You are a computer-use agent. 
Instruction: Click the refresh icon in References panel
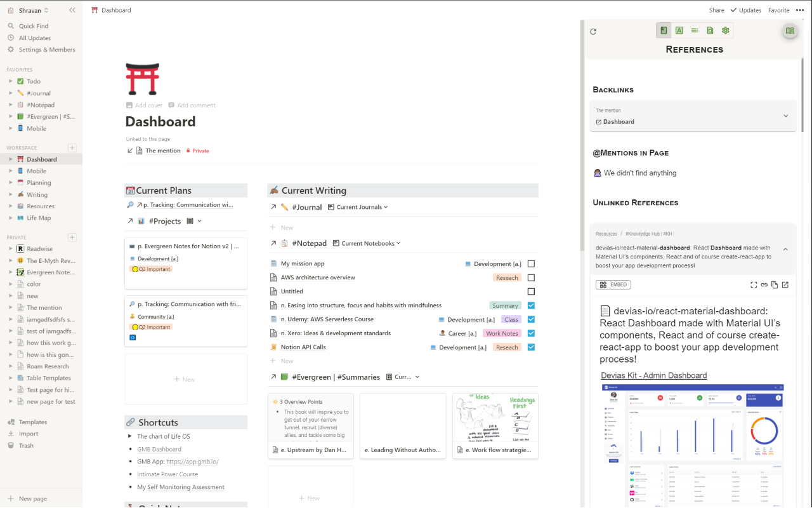(593, 32)
